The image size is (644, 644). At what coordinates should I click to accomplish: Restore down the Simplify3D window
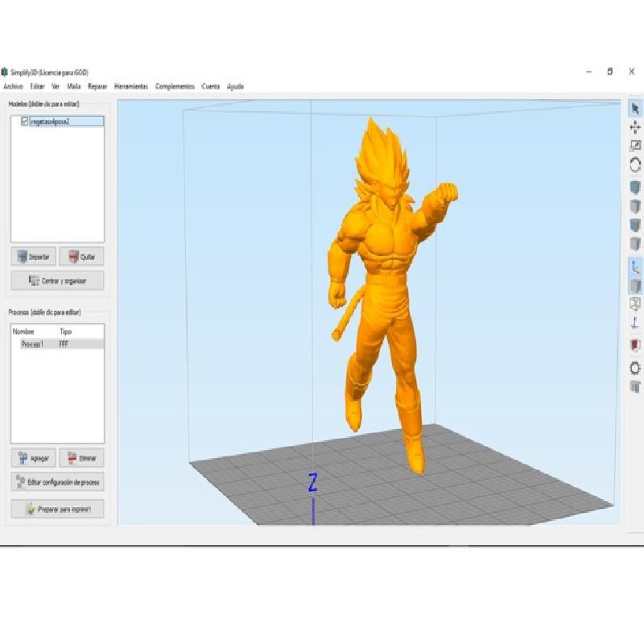click(610, 72)
